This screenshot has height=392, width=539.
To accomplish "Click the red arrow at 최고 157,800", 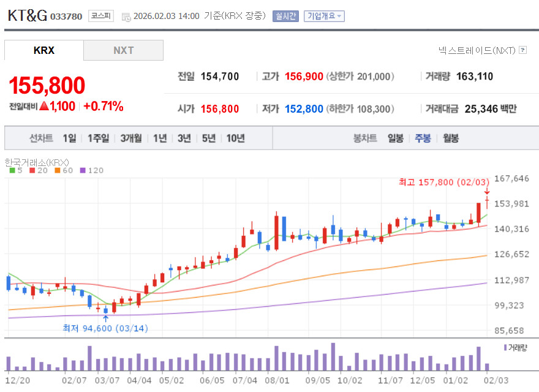I will (487, 192).
